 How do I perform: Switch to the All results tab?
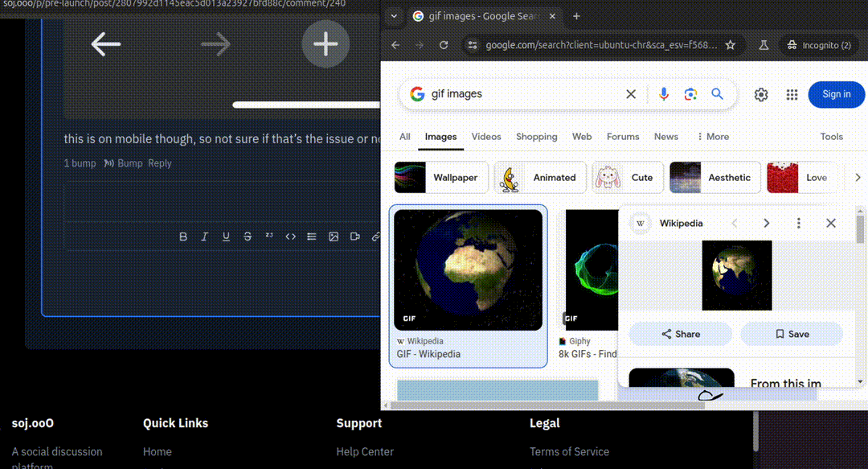point(404,137)
